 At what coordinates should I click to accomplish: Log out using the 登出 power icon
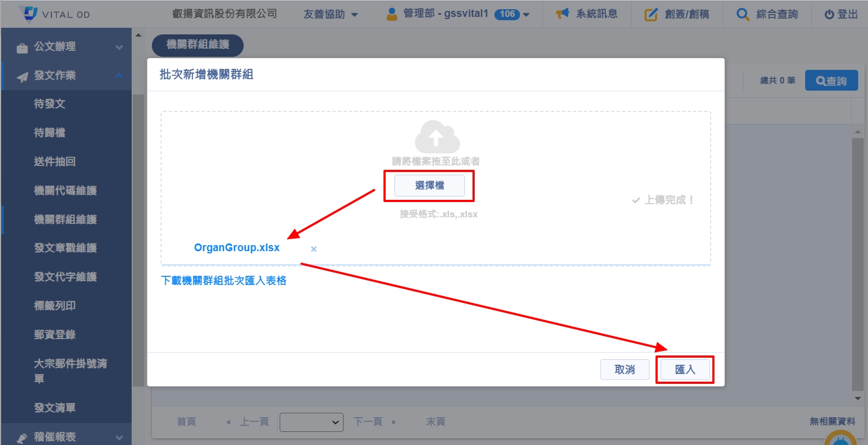pos(829,15)
